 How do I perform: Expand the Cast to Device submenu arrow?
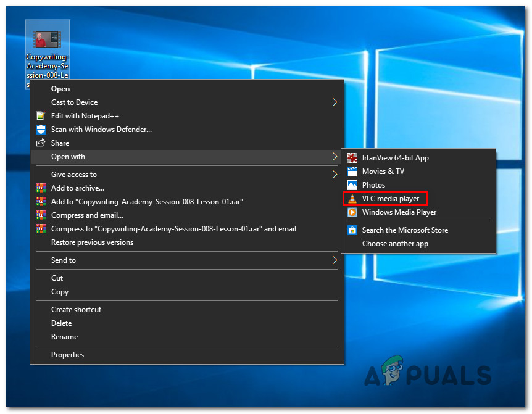pyautogui.click(x=335, y=102)
